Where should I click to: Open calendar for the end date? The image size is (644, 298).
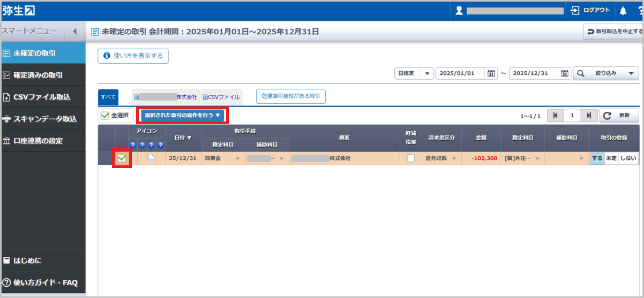coord(565,74)
